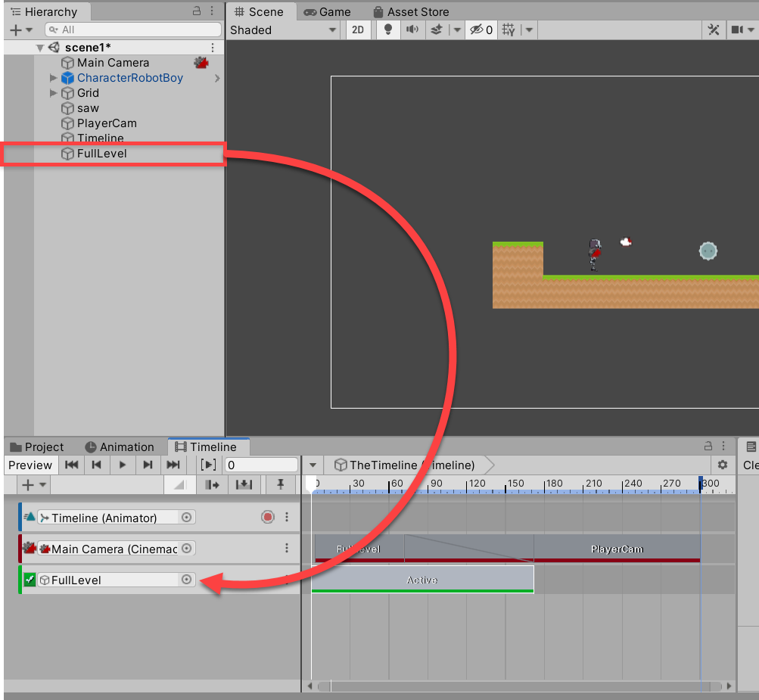Toggle scene lighting with the lightbulb button

coord(387,30)
